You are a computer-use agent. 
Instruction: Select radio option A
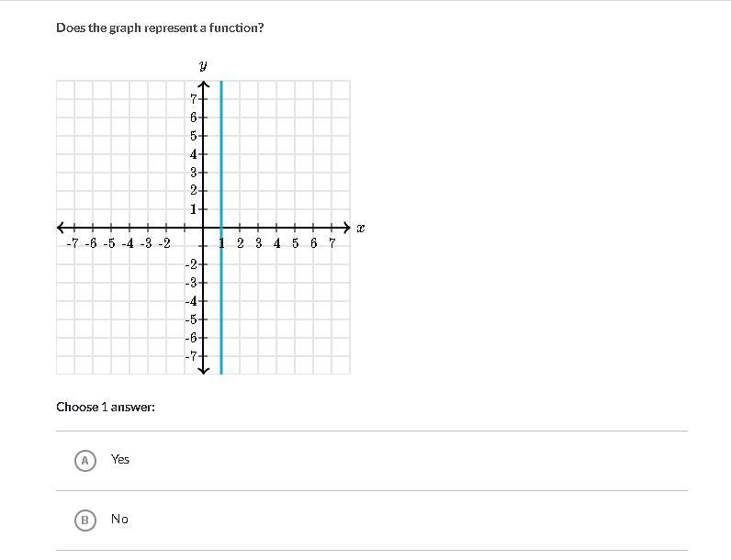84,460
